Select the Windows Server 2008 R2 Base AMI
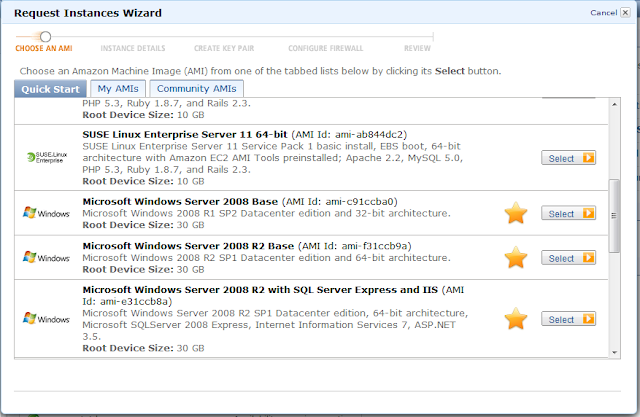Screen dimensions: 640x417 (x=569, y=258)
